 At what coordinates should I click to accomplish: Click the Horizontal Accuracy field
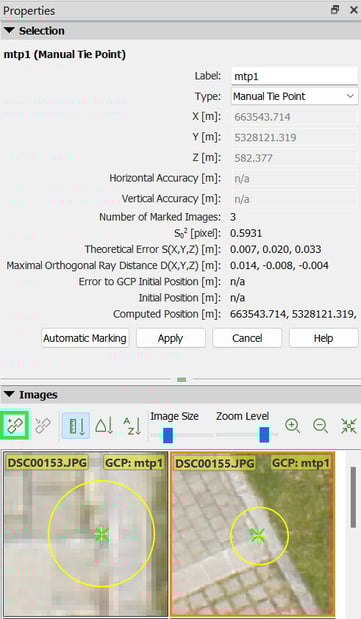point(295,178)
